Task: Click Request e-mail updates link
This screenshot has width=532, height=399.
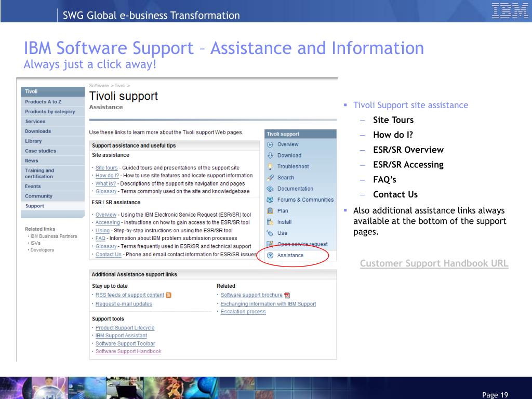Action: click(124, 304)
